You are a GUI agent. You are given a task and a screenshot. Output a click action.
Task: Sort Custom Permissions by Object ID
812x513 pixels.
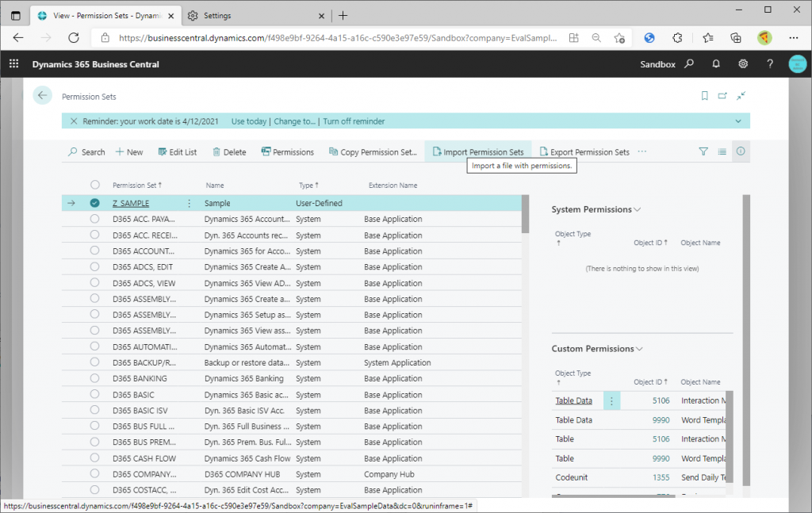tap(650, 382)
